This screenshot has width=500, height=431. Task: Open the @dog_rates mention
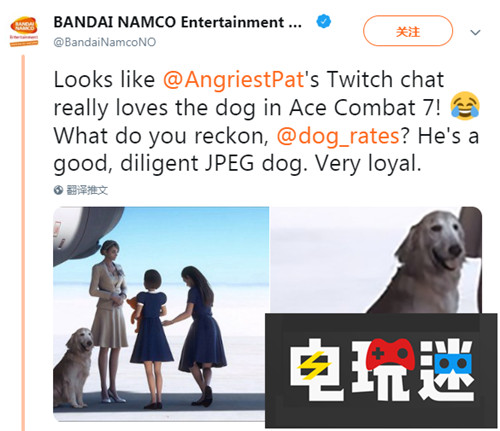338,136
